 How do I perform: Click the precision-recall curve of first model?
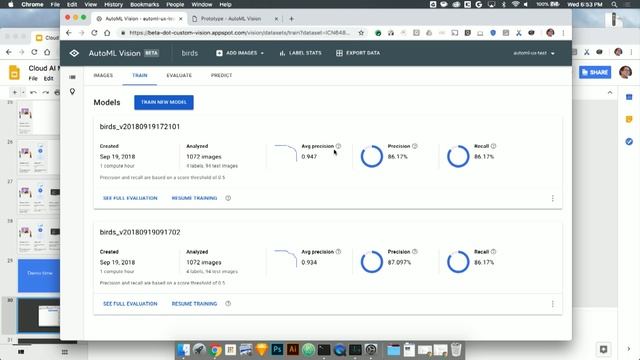point(285,153)
